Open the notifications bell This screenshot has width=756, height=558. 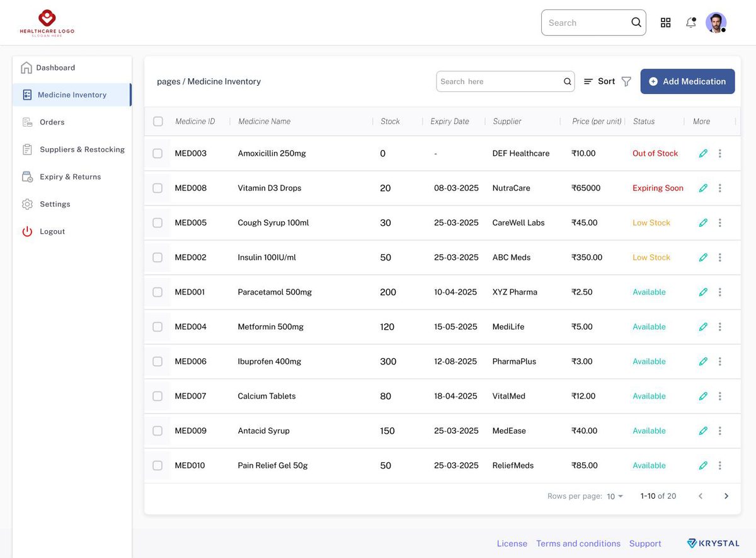[691, 23]
